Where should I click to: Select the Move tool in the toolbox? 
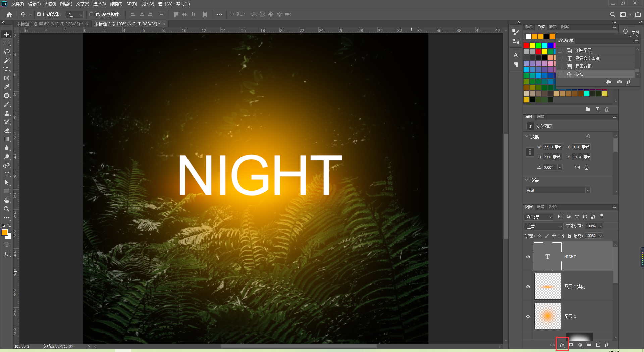pos(7,35)
